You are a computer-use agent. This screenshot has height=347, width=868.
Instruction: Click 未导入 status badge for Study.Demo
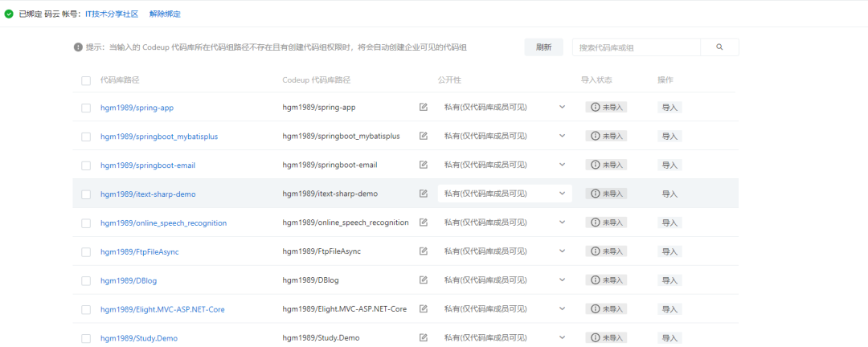pyautogui.click(x=606, y=337)
